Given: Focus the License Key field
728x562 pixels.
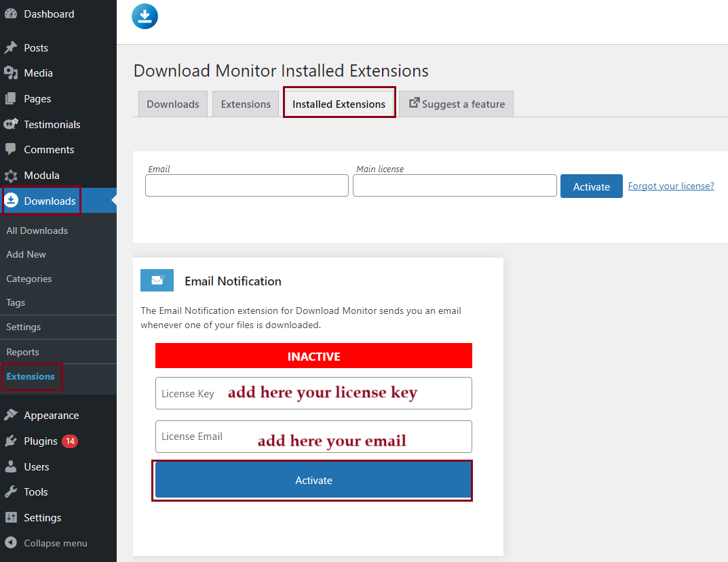Looking at the screenshot, I should [x=314, y=393].
